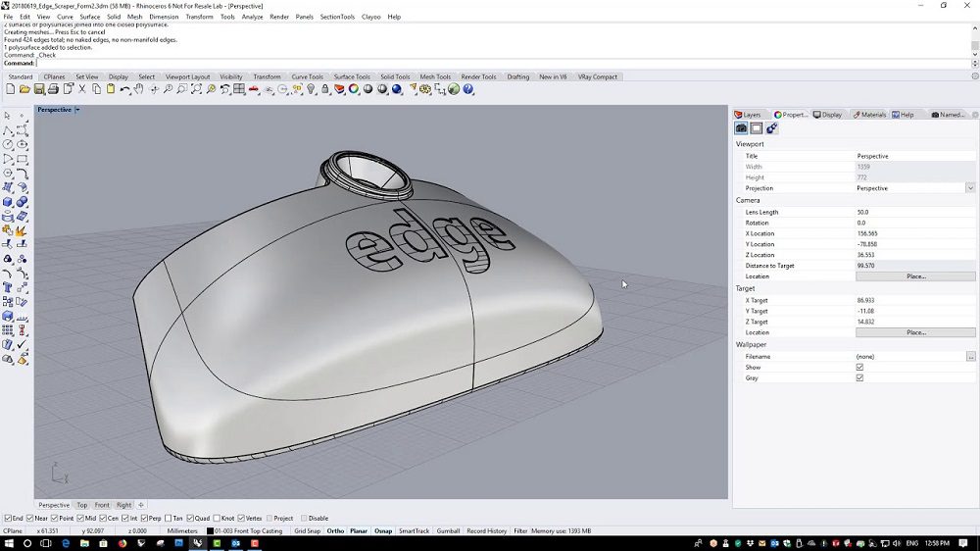Open the Perspective viewport title dropdown arrow
This screenshot has width=980, height=551.
point(77,110)
